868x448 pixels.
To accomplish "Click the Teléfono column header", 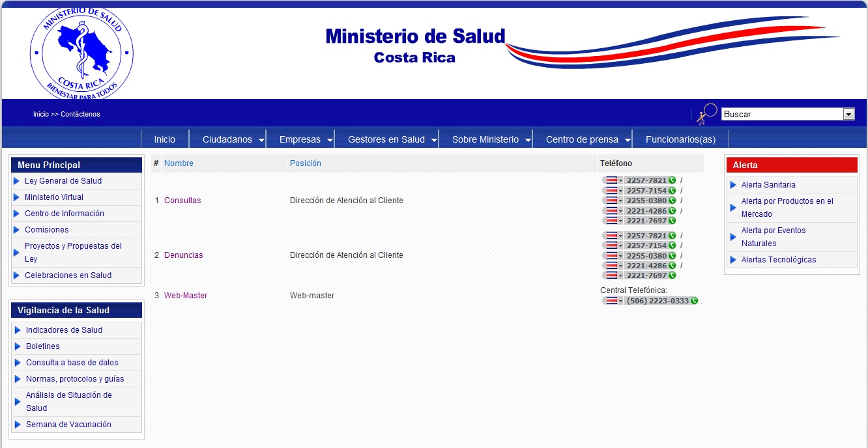I will [616, 163].
